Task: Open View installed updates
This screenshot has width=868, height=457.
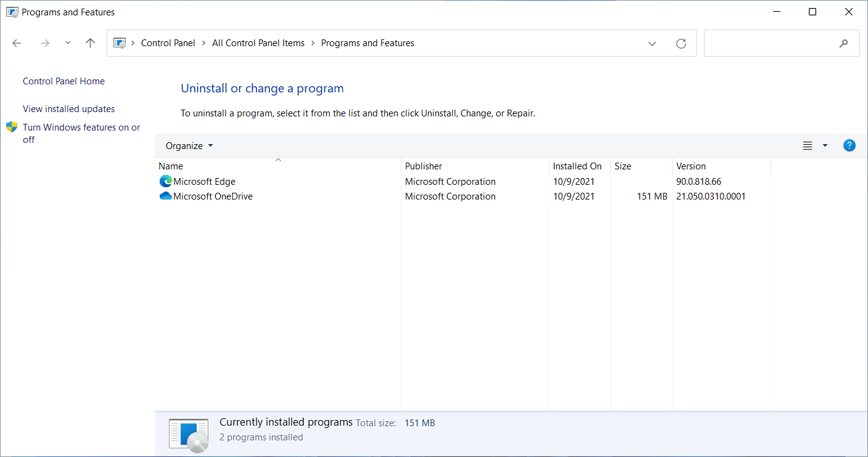Action: (68, 108)
